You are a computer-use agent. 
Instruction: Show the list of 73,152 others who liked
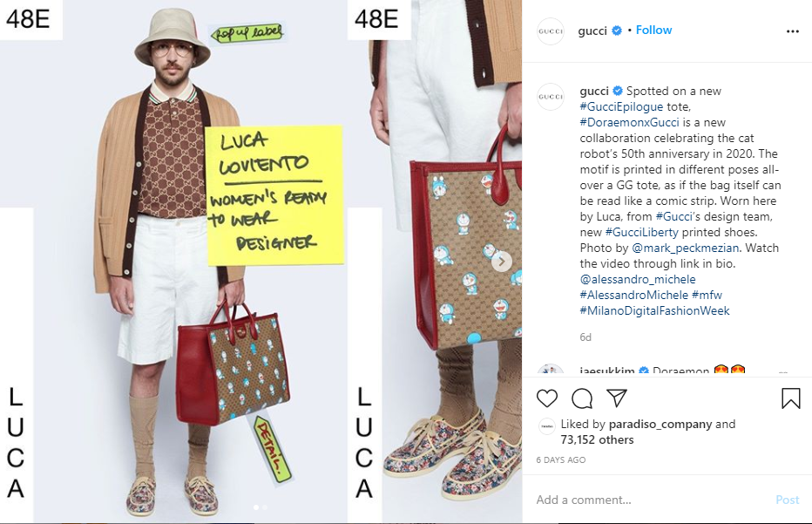tap(597, 439)
